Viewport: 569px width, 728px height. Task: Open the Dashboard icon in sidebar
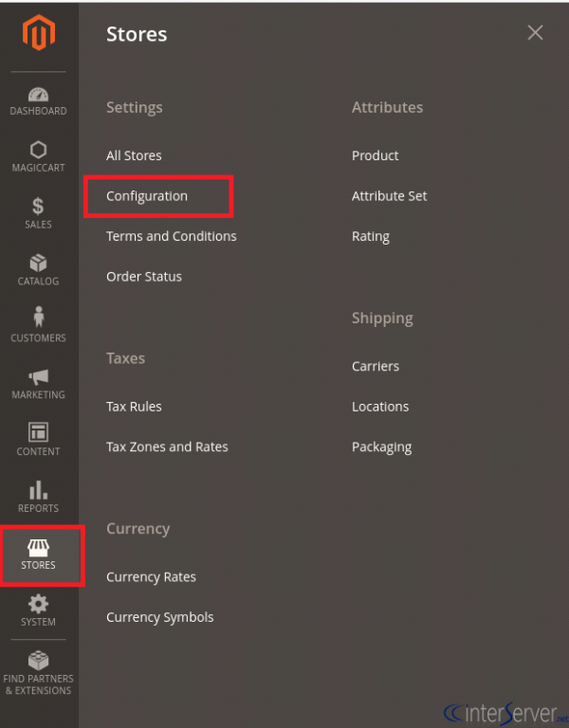coord(38,94)
